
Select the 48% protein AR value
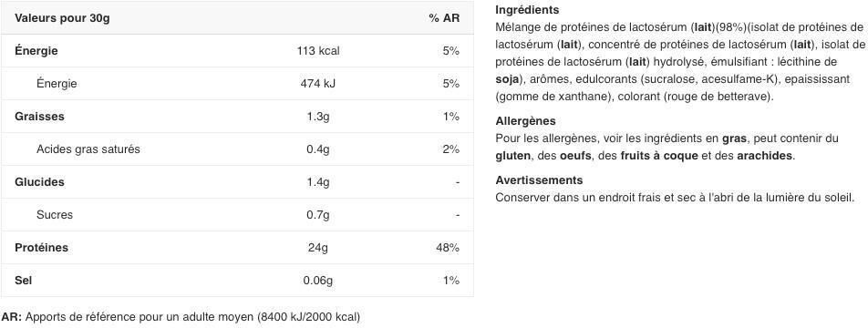pos(448,247)
